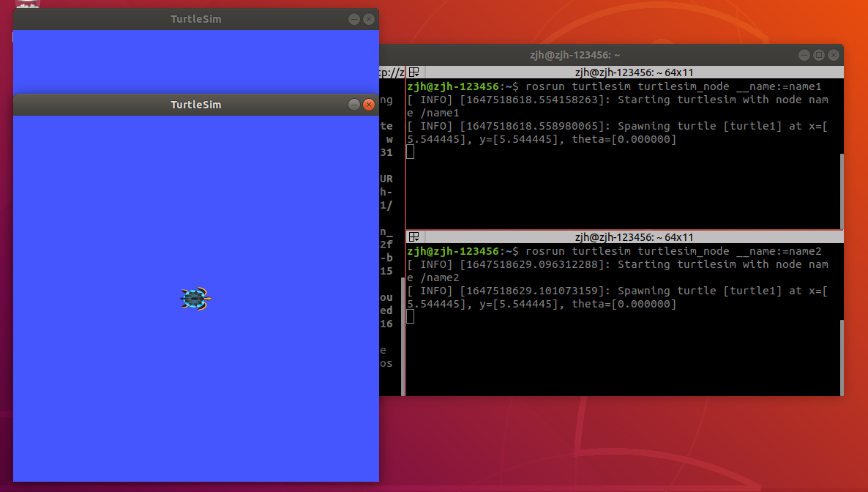Click the green prompt 'zjh@zjh-123456' in top terminal
868x492 pixels.
[x=453, y=86]
